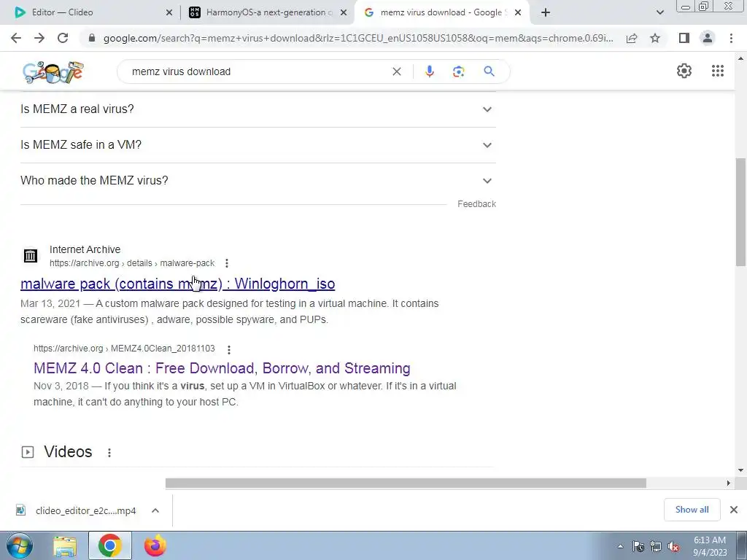Viewport: 747px width, 560px height.
Task: Expand 'Is MEMZ a real virus?'
Action: [x=258, y=109]
